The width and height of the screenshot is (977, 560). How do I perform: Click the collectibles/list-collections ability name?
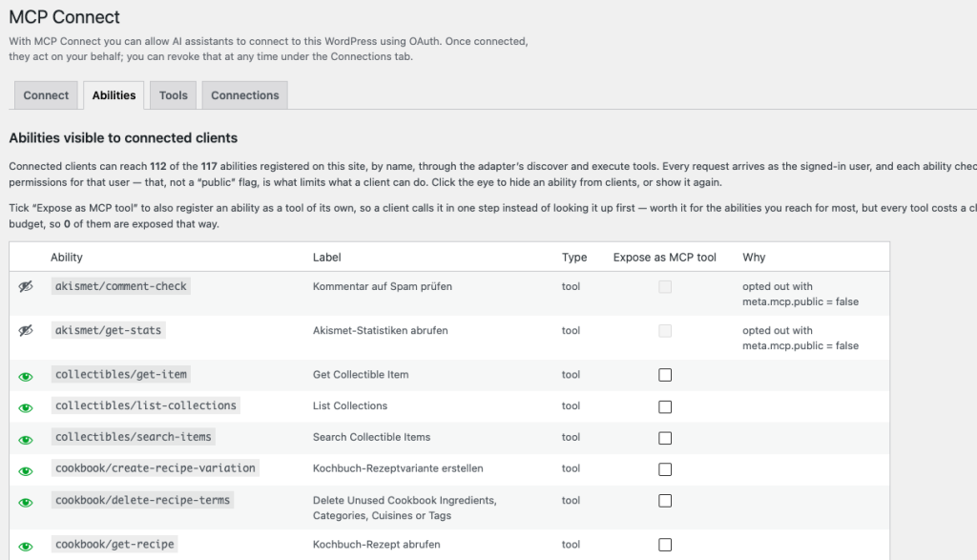[146, 405]
